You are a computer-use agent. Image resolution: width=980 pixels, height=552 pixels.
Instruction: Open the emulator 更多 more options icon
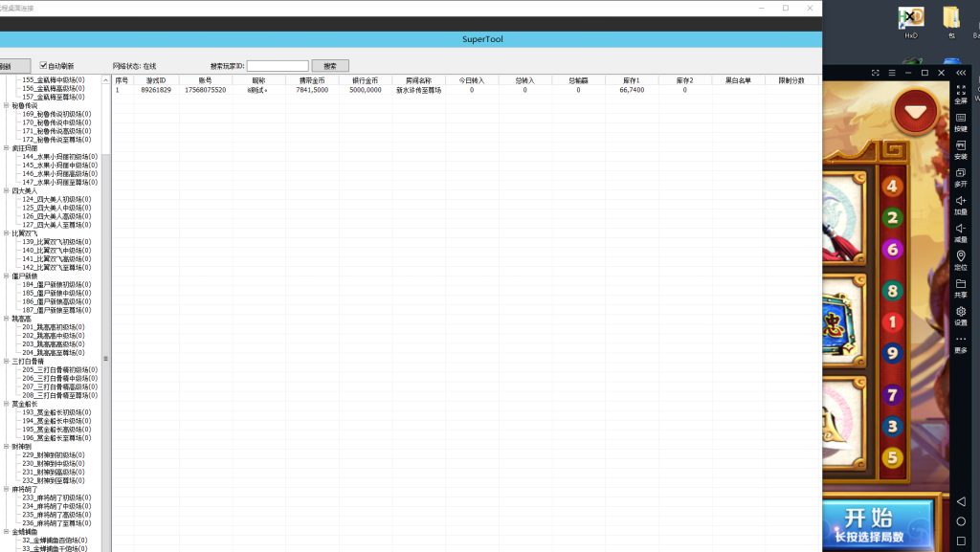961,339
